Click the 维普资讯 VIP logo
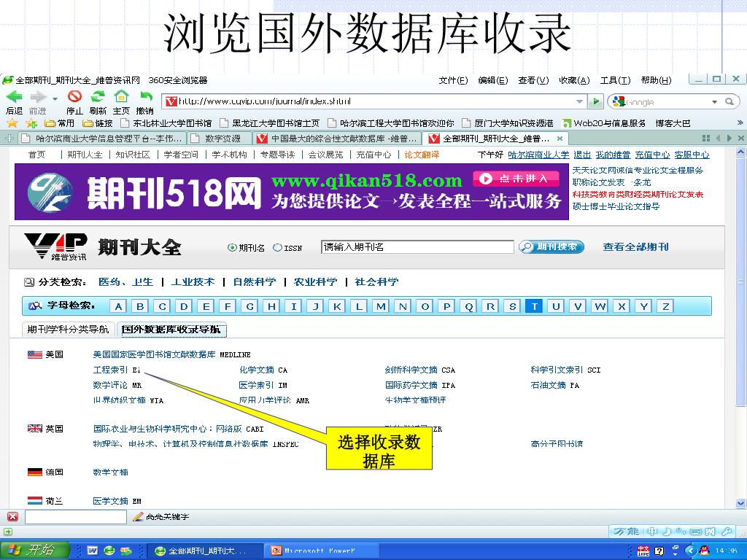 tap(55, 246)
